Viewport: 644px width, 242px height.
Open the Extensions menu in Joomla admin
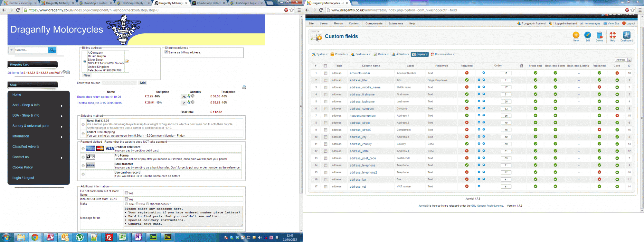coord(396,23)
